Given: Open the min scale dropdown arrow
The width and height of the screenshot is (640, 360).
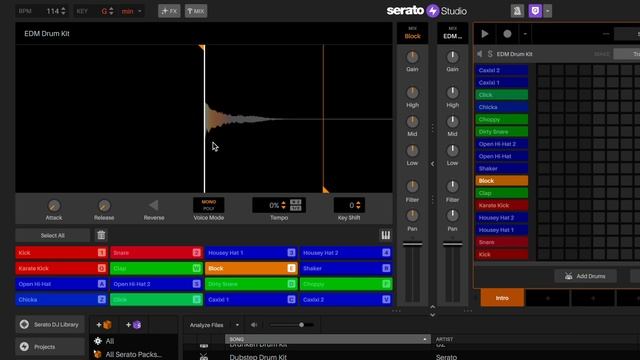Looking at the screenshot, I should click(x=140, y=11).
